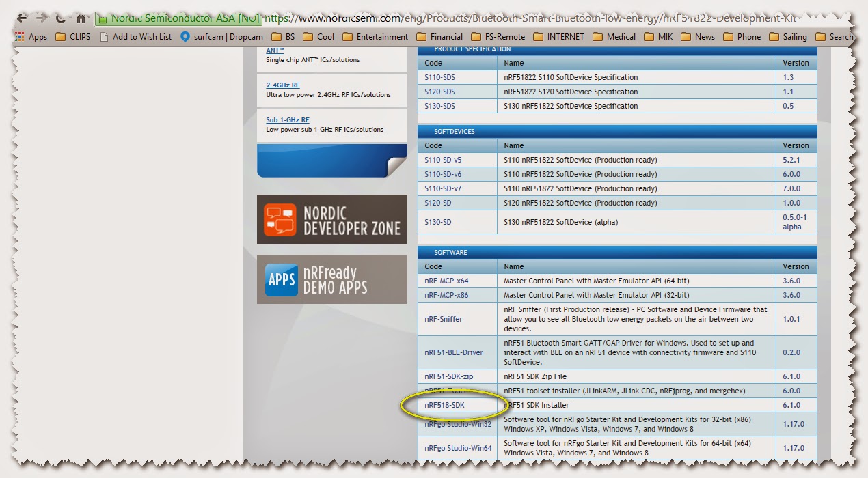This screenshot has height=478, width=868.
Task: Download the nRF51-SDK-zip file
Action: coord(448,376)
